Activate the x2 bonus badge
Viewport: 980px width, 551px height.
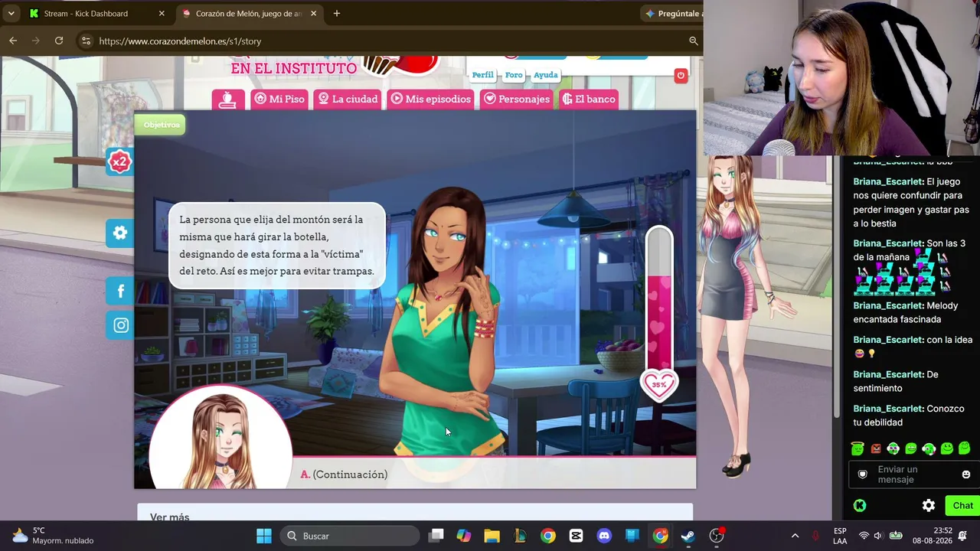pyautogui.click(x=119, y=161)
